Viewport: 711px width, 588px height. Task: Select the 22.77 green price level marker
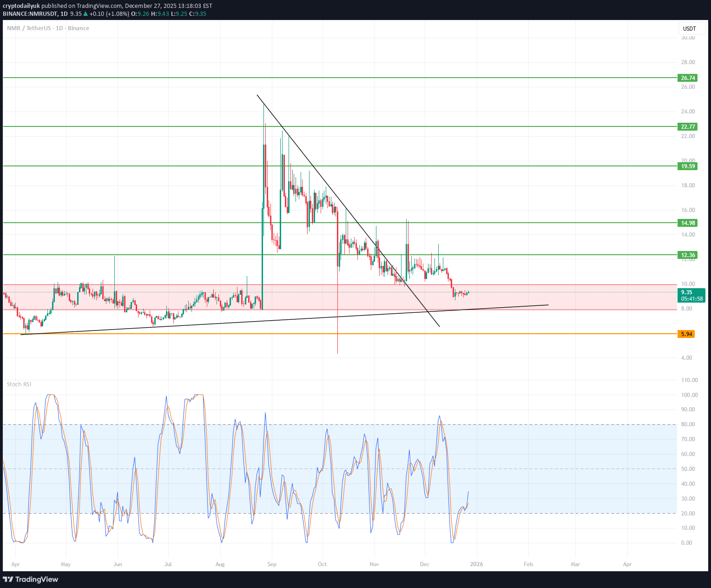coord(687,126)
